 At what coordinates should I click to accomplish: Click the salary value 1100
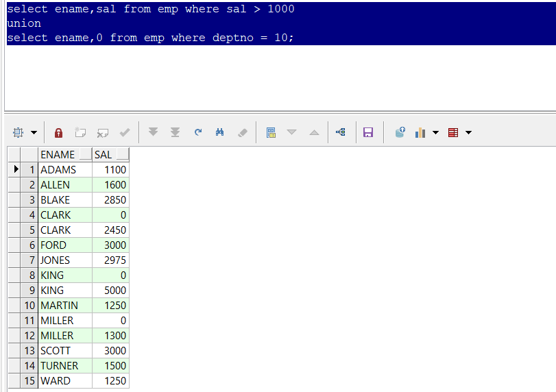click(x=110, y=170)
